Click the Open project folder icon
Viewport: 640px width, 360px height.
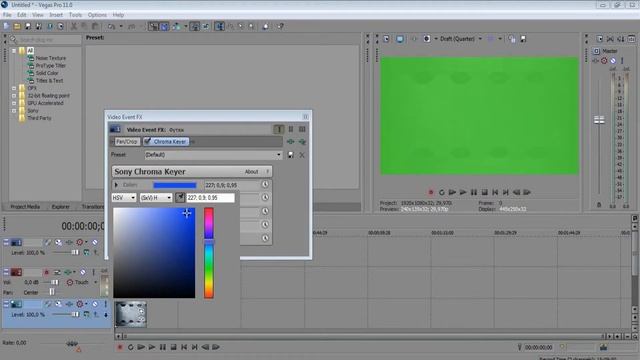tap(17, 26)
